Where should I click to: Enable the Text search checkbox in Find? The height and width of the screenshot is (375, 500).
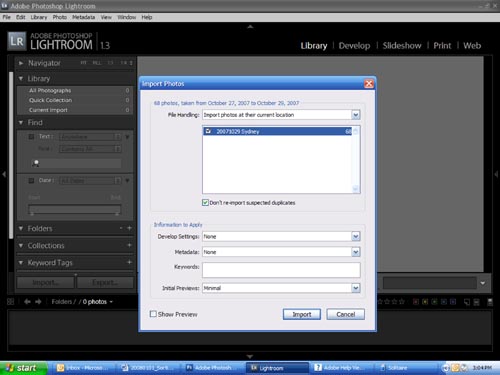[31, 137]
